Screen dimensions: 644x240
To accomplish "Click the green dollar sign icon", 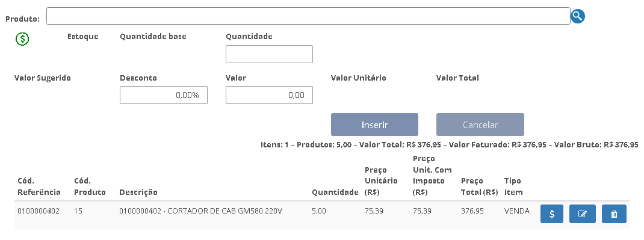I will tap(22, 39).
